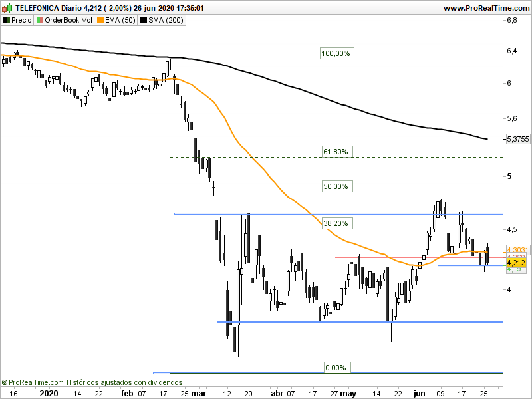532x399 pixels.
Task: Click the 2020 year label on time axis
Action: click(49, 394)
